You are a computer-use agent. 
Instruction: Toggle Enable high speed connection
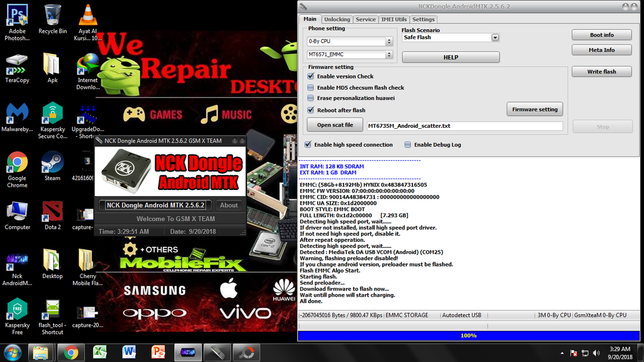coord(308,145)
